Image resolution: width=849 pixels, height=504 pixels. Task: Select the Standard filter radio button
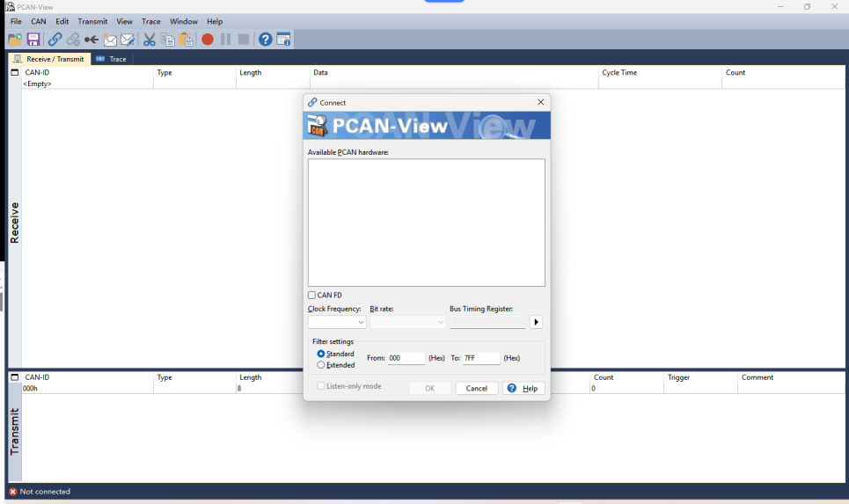pyautogui.click(x=321, y=354)
